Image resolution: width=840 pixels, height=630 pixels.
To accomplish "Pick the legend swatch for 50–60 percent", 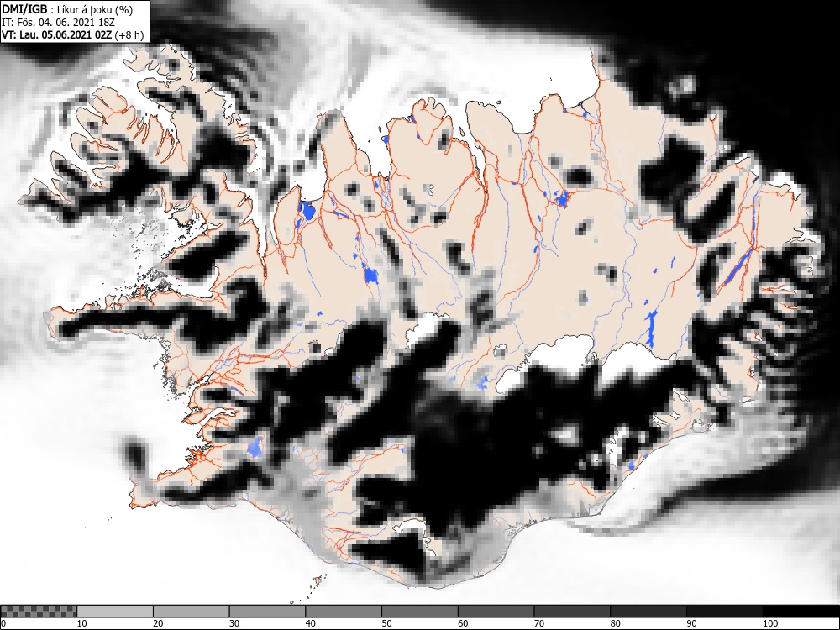I will click(x=419, y=612).
